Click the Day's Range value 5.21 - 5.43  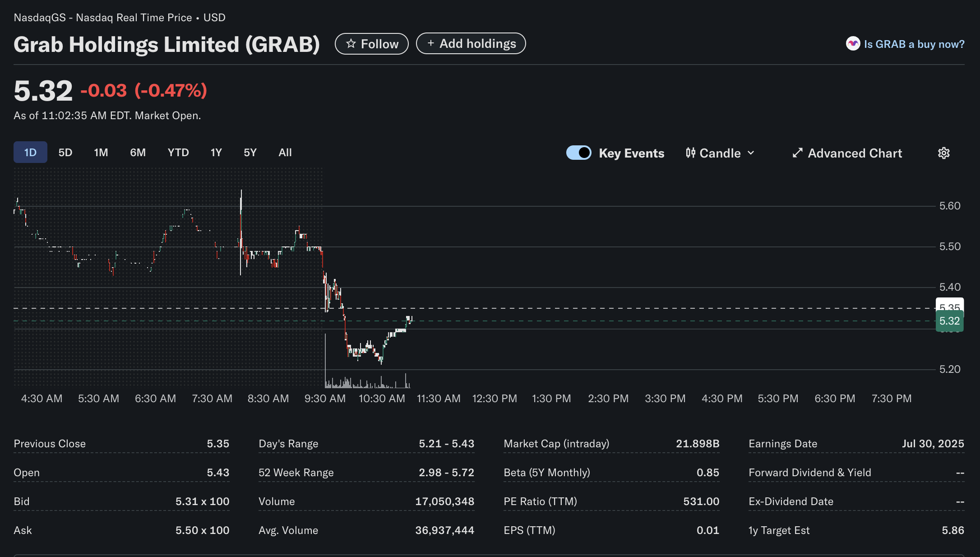pos(446,444)
